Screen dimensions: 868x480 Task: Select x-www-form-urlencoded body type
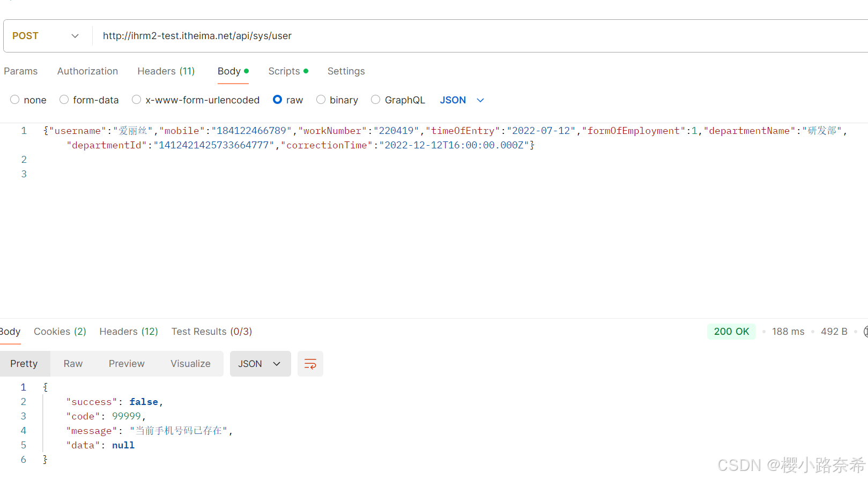click(x=196, y=100)
